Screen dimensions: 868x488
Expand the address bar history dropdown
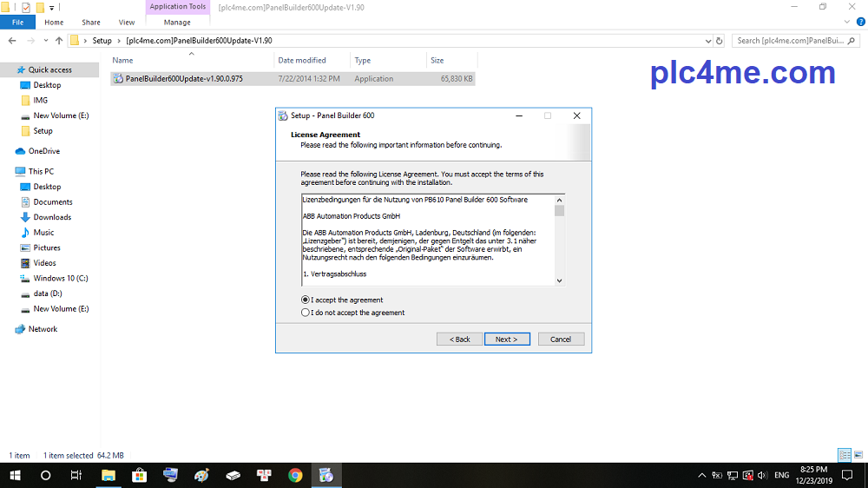[705, 40]
